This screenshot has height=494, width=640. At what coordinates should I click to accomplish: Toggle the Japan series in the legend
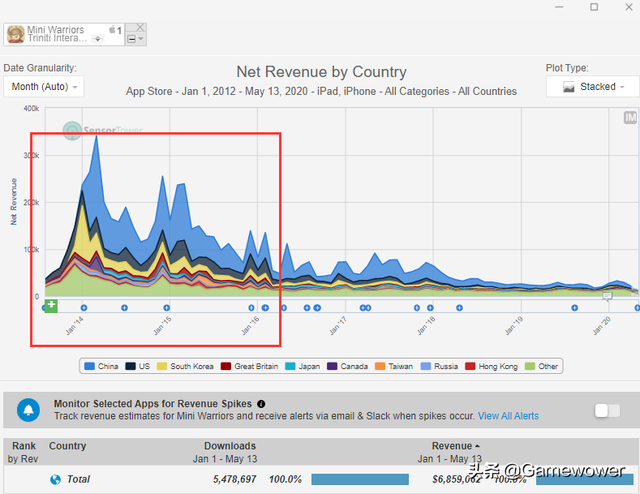tap(302, 366)
